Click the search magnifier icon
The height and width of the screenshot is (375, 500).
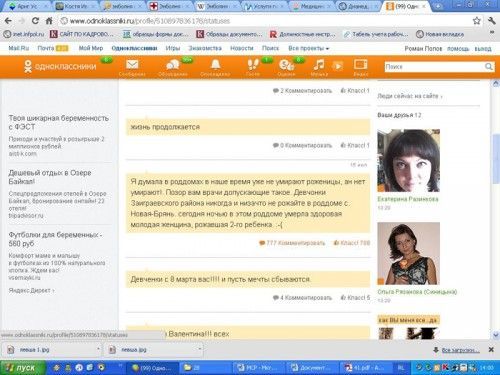488,67
